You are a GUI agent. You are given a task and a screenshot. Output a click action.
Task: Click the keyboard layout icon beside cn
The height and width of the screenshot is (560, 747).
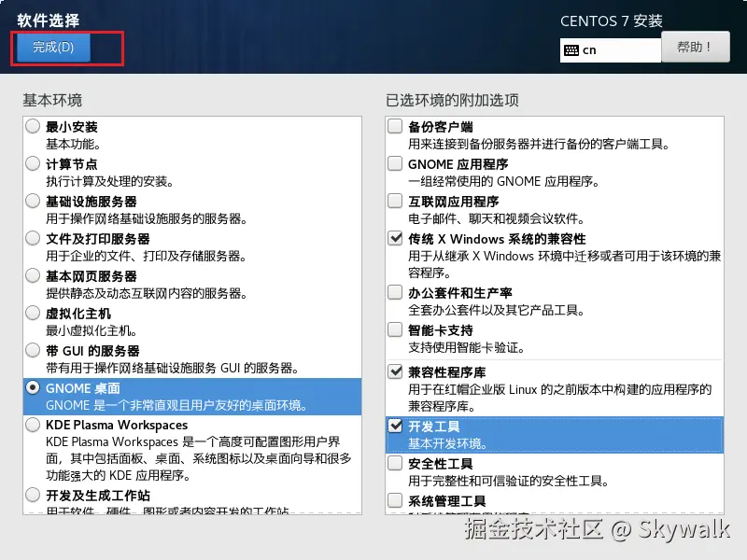571,50
